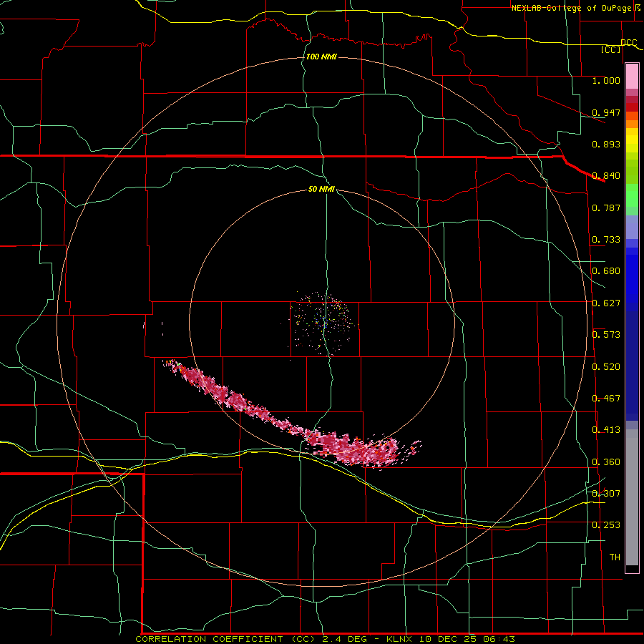
Task: Select the 0.467 scale value
Action: click(606, 399)
